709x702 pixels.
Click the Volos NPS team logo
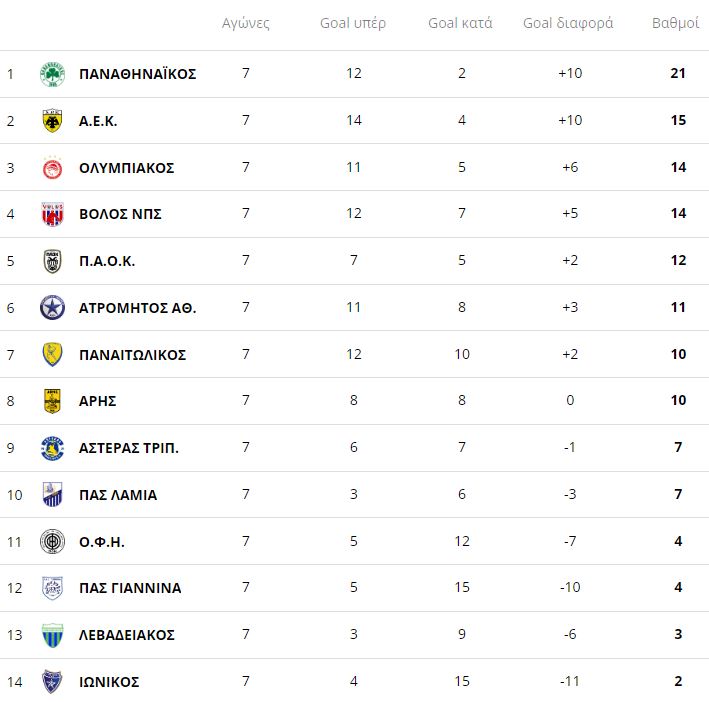pos(52,214)
